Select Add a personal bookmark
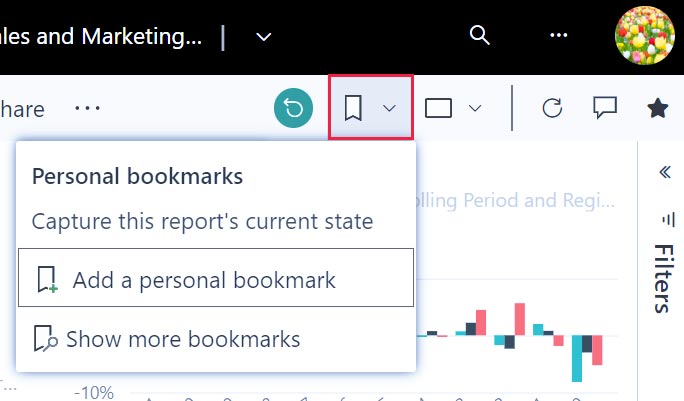 [x=216, y=278]
